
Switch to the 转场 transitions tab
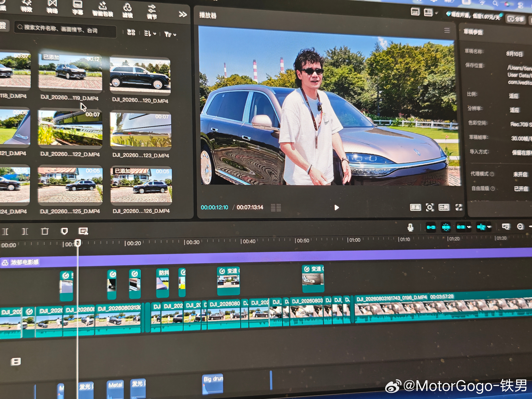coord(52,6)
